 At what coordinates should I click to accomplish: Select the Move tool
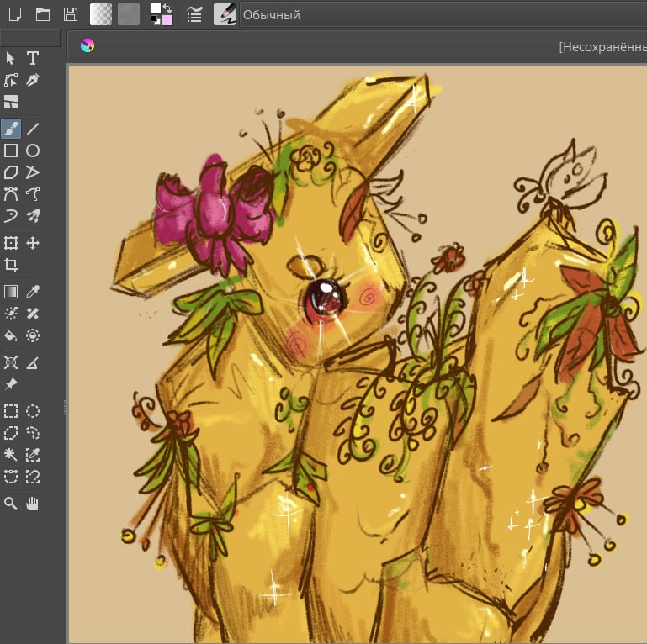[x=33, y=243]
